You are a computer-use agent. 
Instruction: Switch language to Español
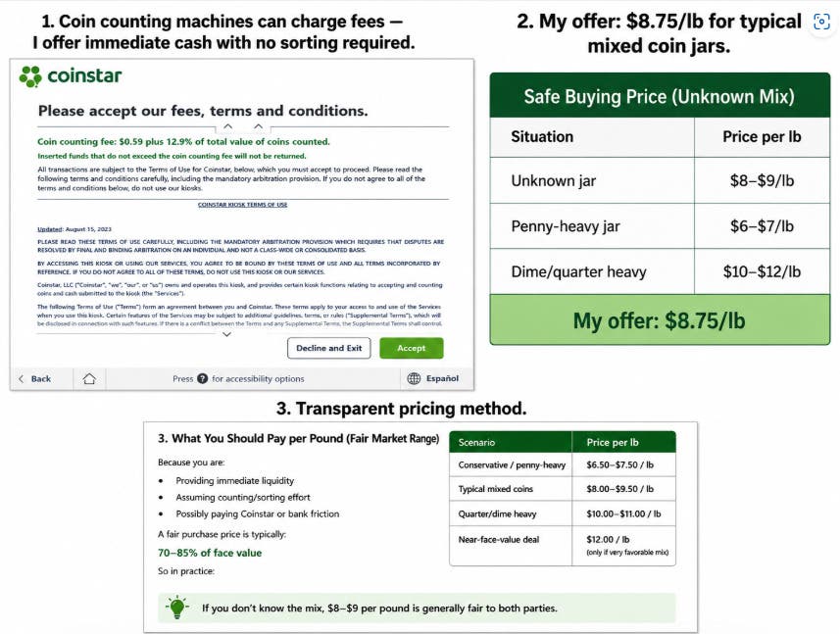[x=442, y=378]
